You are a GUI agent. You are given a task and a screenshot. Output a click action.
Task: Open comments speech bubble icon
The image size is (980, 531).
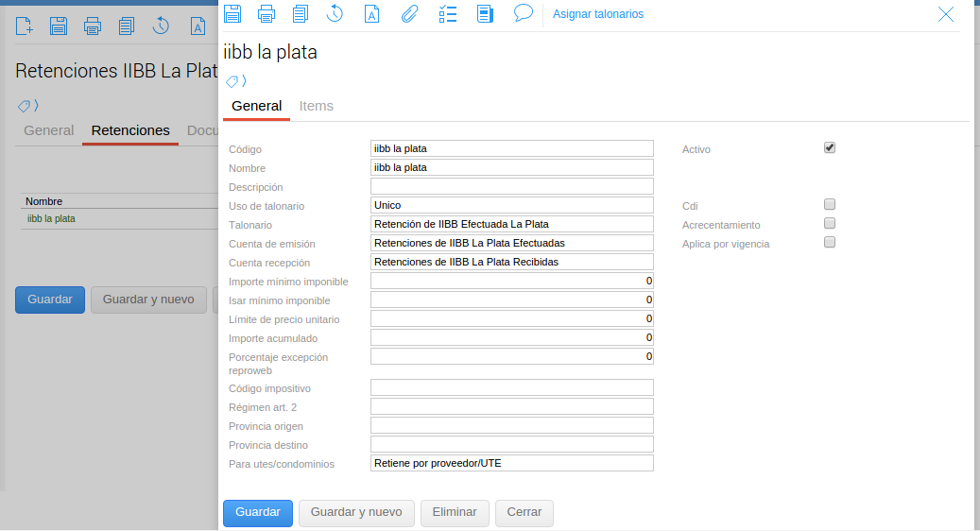pos(524,12)
